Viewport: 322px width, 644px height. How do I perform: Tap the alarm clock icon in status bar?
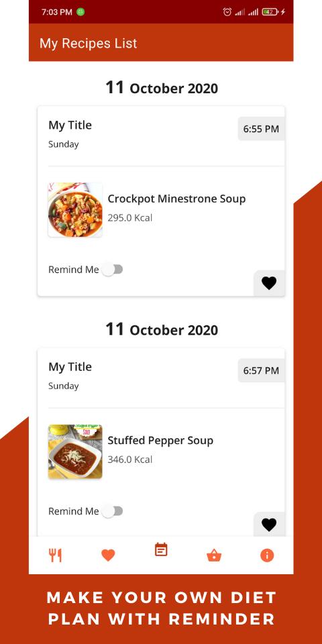[227, 12]
